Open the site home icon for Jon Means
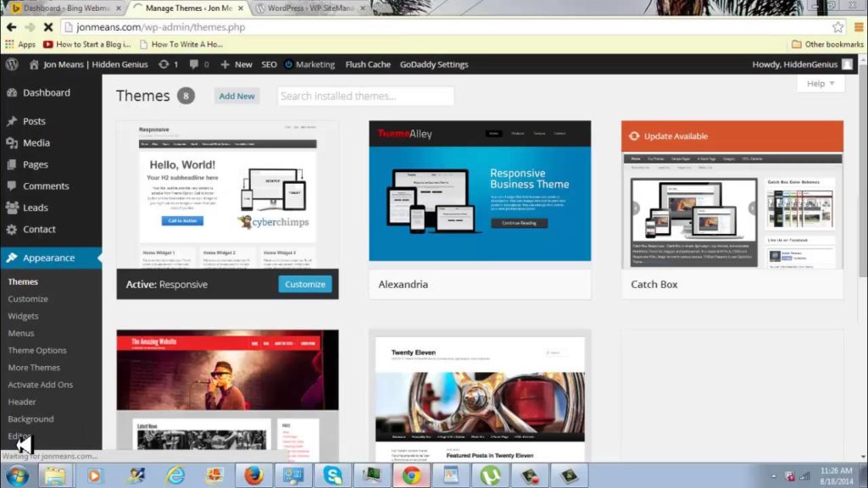This screenshot has height=488, width=868. [34, 64]
